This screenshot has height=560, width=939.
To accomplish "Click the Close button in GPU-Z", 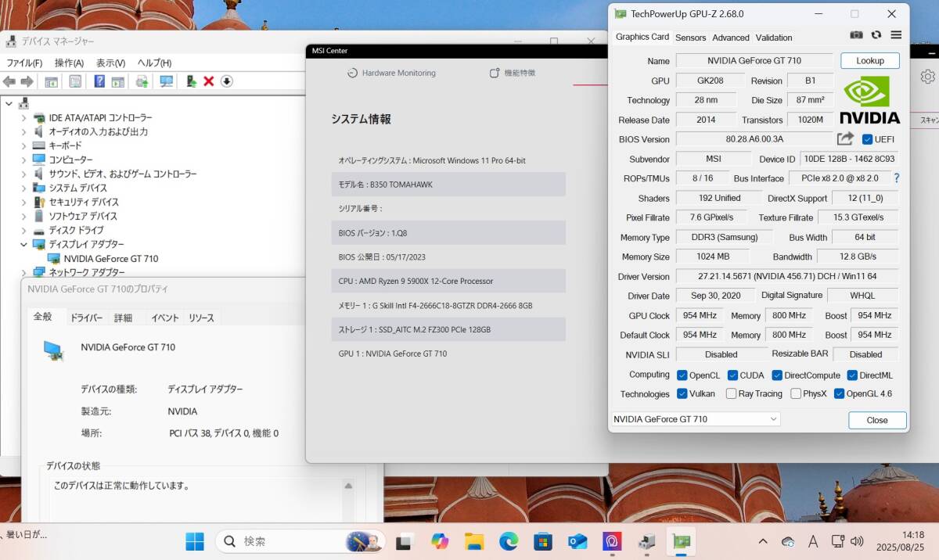I will (x=877, y=420).
